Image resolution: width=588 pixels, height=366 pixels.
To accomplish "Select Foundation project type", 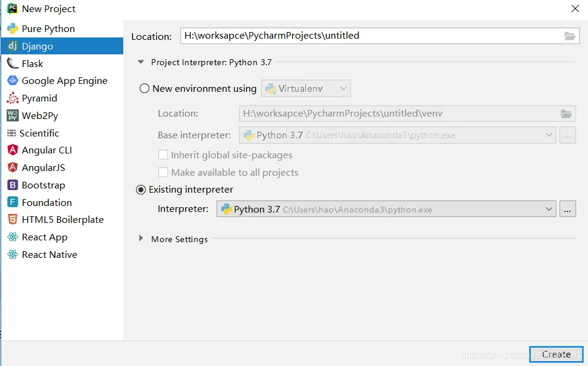I will [47, 202].
